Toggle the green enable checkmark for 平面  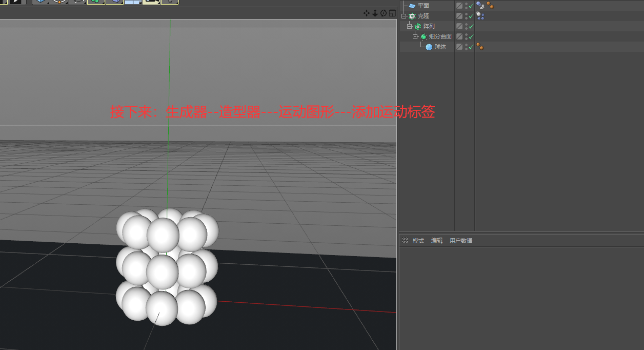click(471, 6)
